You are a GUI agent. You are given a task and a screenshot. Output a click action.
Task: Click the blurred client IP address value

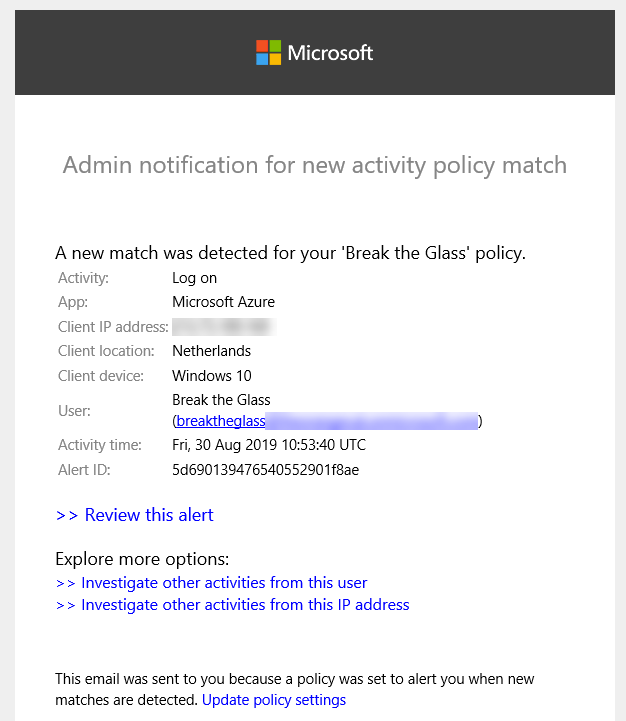tap(222, 327)
